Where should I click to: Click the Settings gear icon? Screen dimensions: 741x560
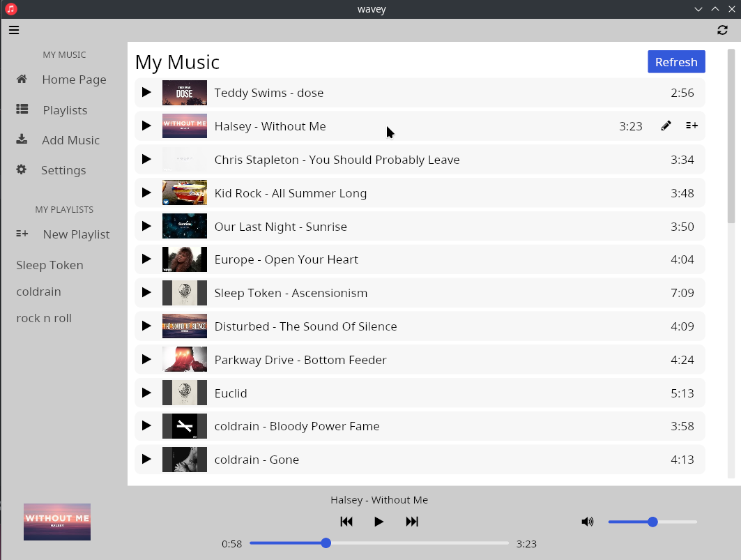click(x=22, y=169)
